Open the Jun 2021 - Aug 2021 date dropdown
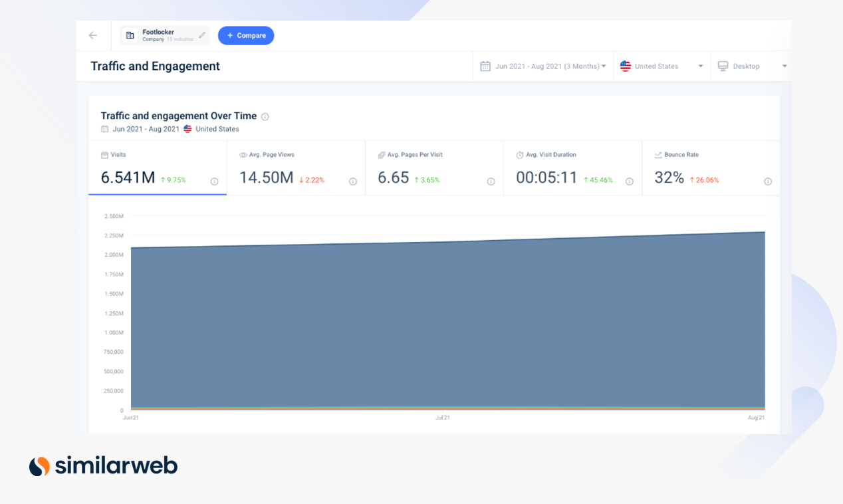843x504 pixels. [x=543, y=66]
